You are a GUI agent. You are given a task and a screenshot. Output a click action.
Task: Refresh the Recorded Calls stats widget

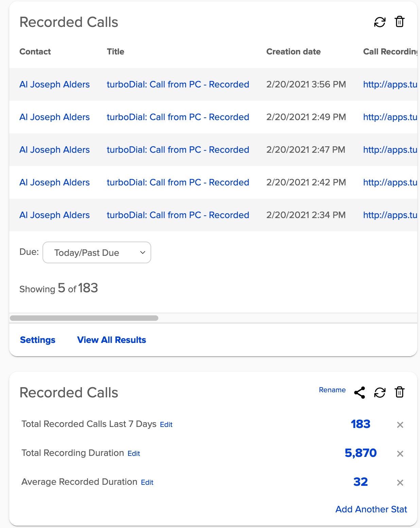click(380, 392)
